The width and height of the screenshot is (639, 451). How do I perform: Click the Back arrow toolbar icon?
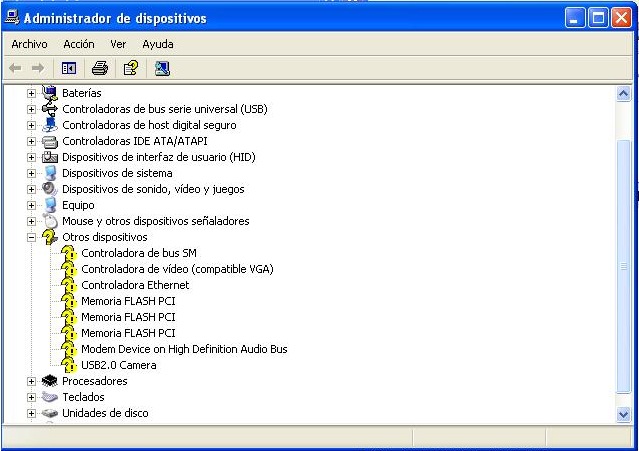pos(15,68)
